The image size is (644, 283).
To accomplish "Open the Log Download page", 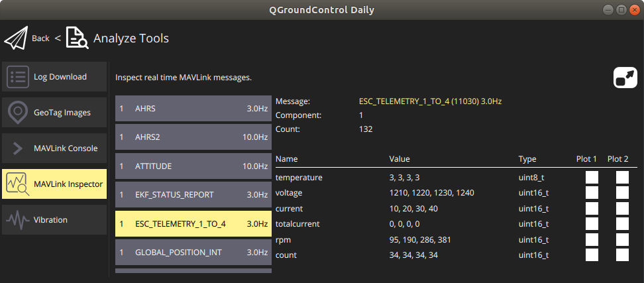I will coord(54,77).
